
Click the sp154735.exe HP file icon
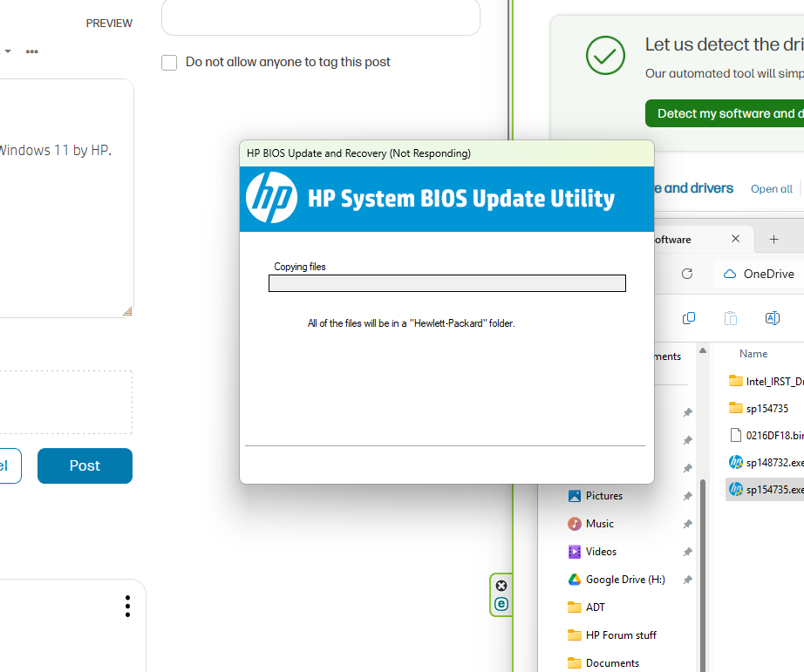[x=736, y=489]
